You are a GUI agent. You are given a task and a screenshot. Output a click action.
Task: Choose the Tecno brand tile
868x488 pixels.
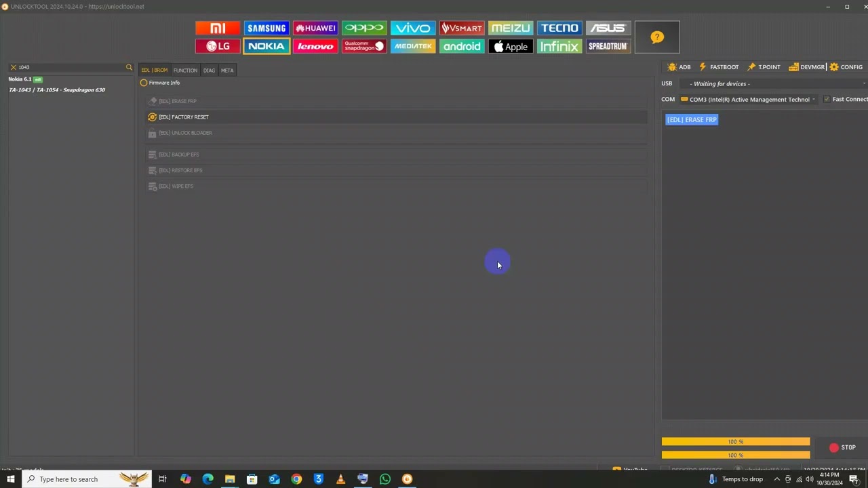point(559,28)
